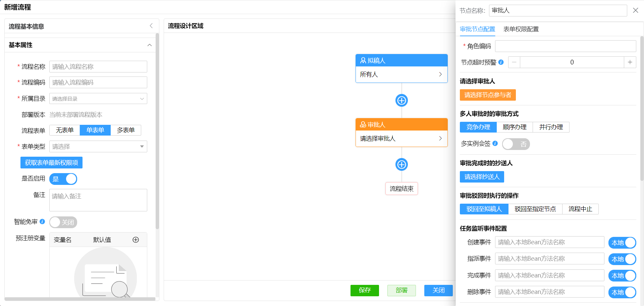Open the 表单类型 dropdown
The image size is (644, 306).
[x=98, y=147]
